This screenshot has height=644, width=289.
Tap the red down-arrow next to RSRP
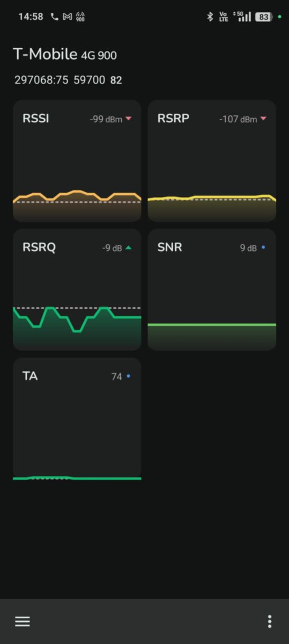[x=263, y=119]
